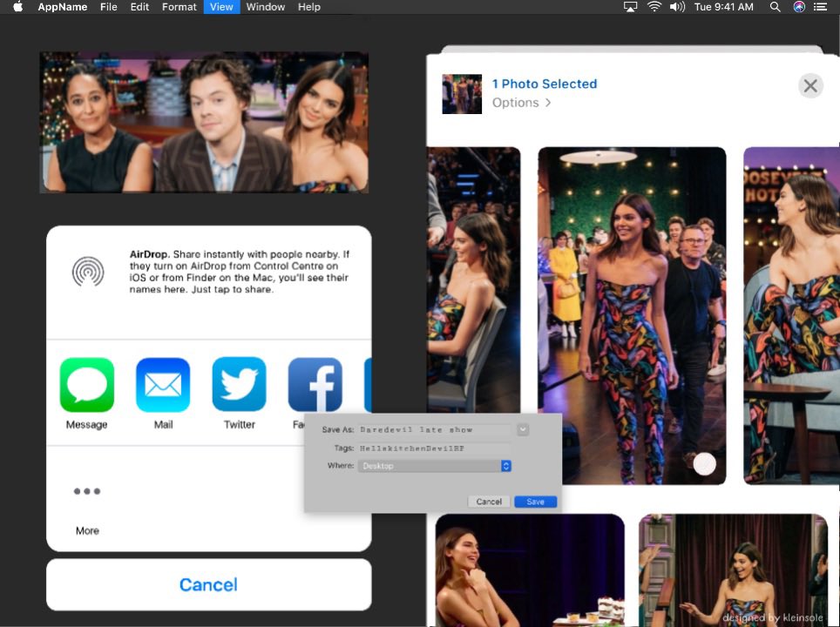Click the blue Save button
Screen dimensions: 840x627
[535, 502]
